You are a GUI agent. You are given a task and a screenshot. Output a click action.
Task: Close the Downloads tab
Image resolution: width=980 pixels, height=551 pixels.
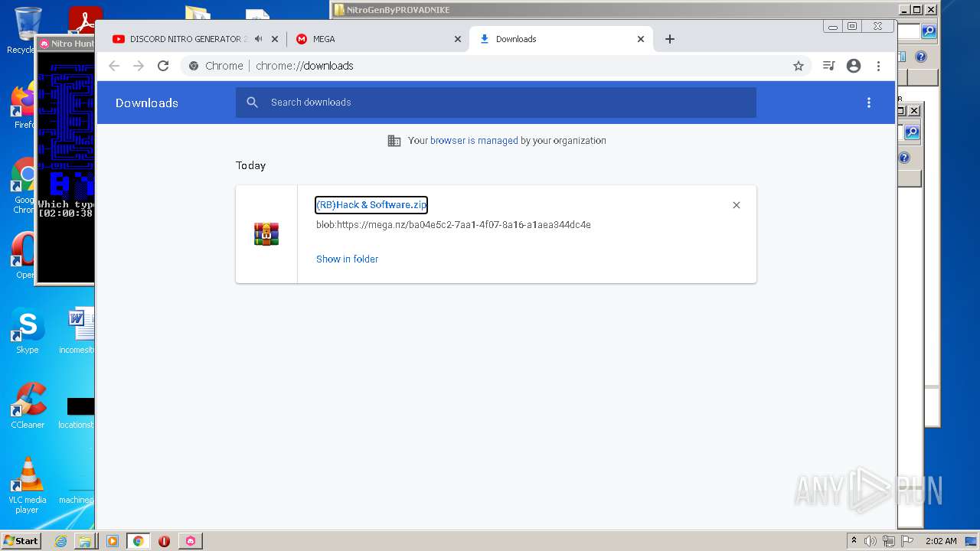641,39
